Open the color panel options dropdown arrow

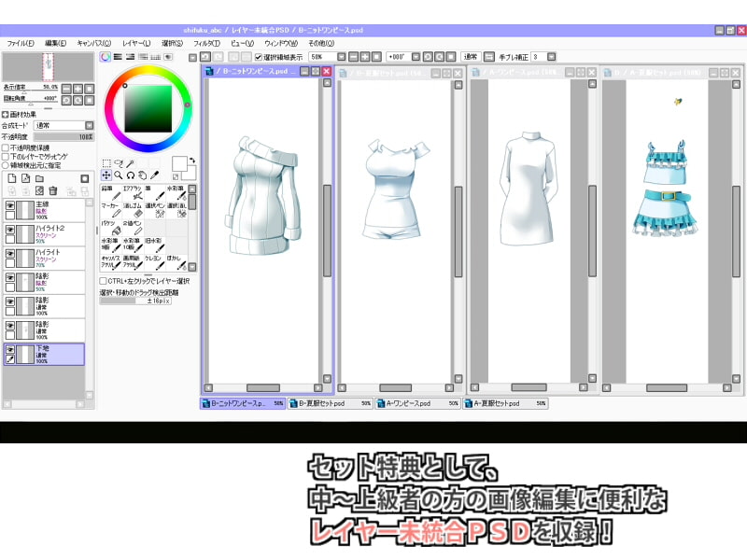192,58
